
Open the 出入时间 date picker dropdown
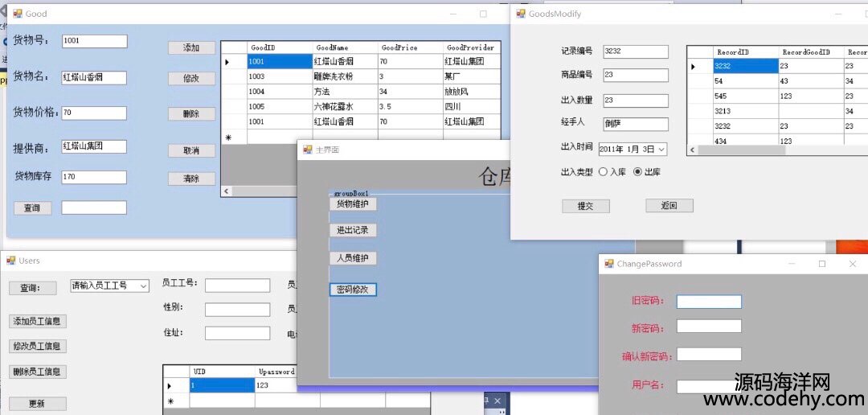click(x=661, y=150)
